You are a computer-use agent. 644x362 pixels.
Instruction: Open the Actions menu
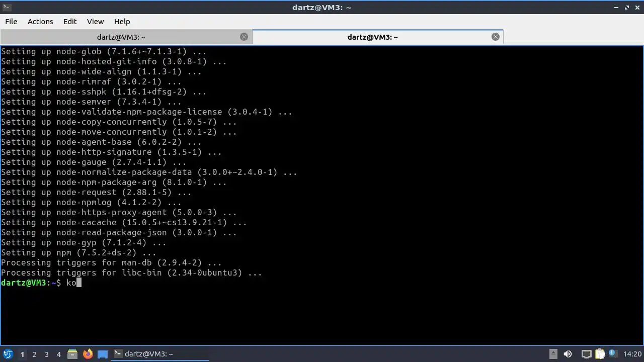40,22
